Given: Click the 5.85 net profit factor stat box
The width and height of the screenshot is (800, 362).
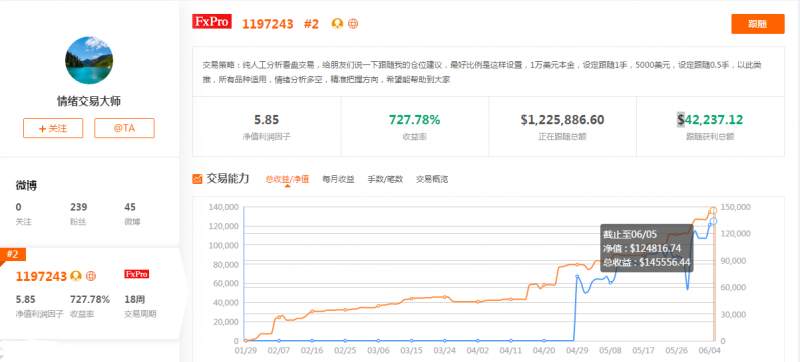Looking at the screenshot, I should click(x=267, y=126).
